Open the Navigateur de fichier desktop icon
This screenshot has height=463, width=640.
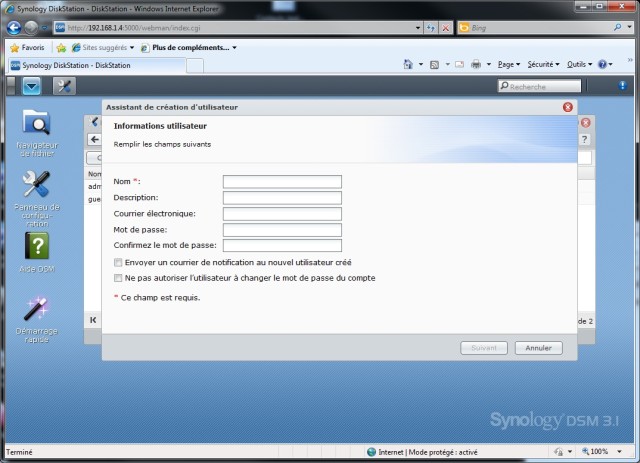37,124
